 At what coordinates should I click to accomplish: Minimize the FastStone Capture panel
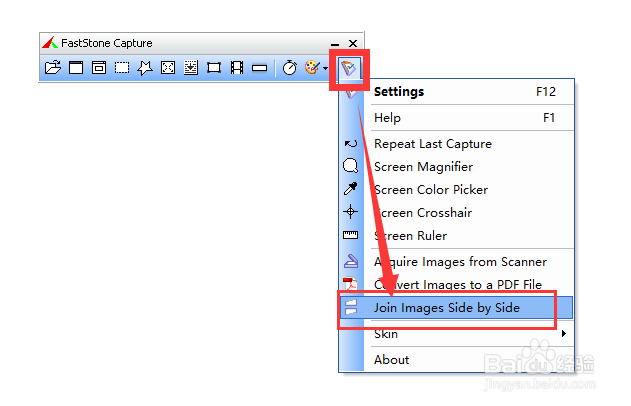click(335, 44)
